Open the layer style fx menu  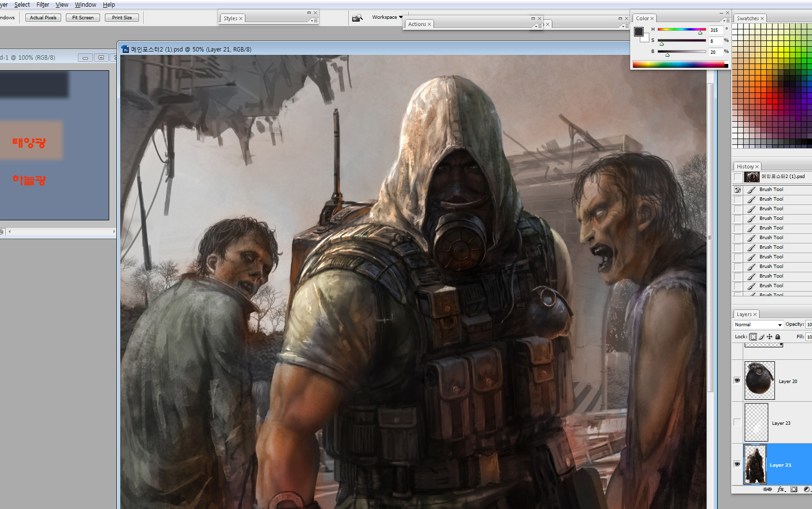tap(781, 489)
